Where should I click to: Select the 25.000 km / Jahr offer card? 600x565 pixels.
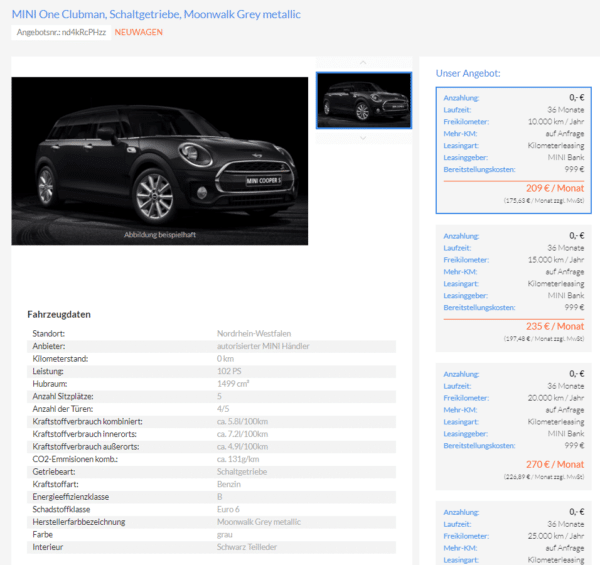[x=514, y=533]
